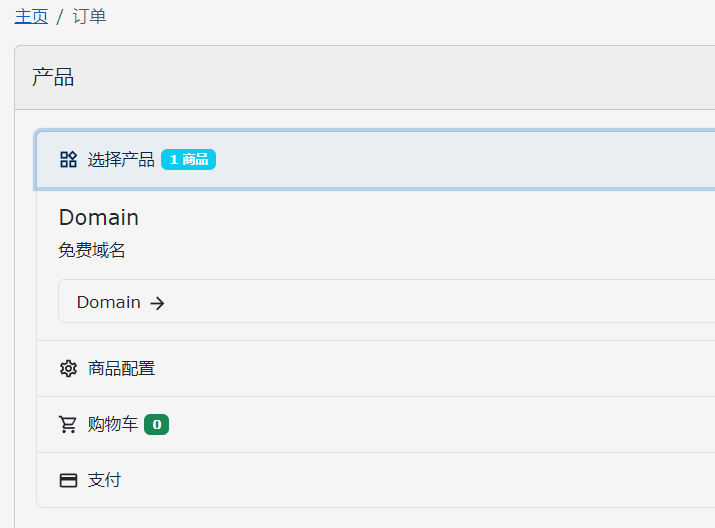Image resolution: width=715 pixels, height=528 pixels.
Task: Click the 选择产品 label text
Action: point(121,160)
